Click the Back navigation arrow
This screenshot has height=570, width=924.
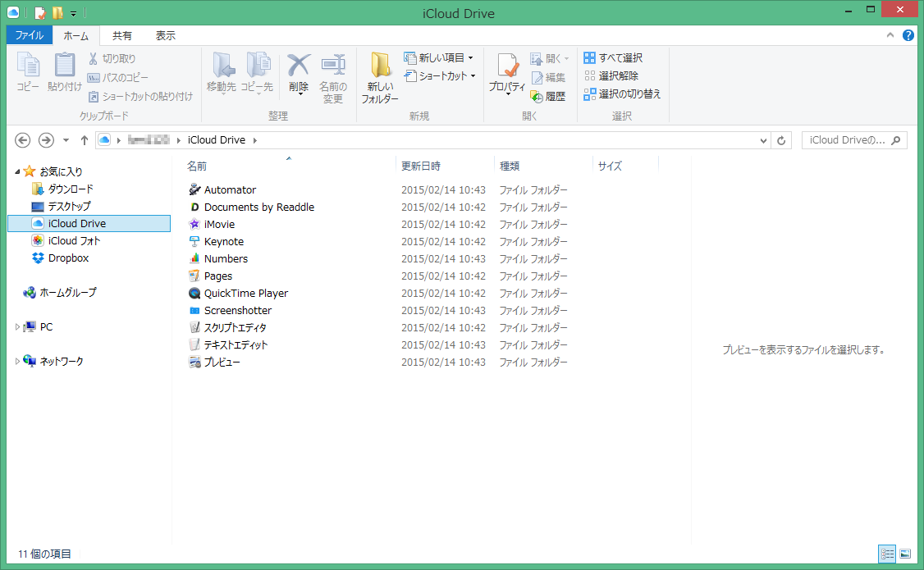[22, 140]
